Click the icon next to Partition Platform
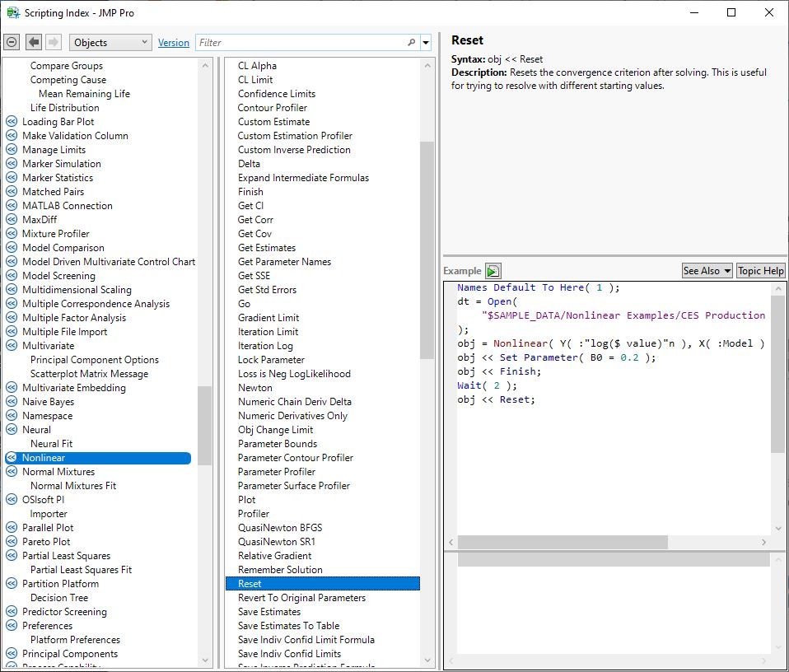Viewport: 789px width, 672px height. click(x=12, y=584)
